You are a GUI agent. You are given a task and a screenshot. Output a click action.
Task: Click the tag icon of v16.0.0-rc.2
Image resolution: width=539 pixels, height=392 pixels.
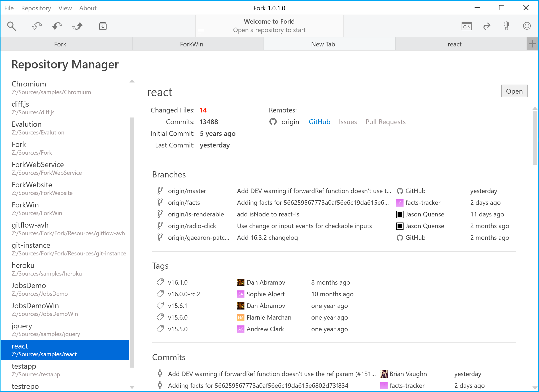click(160, 294)
